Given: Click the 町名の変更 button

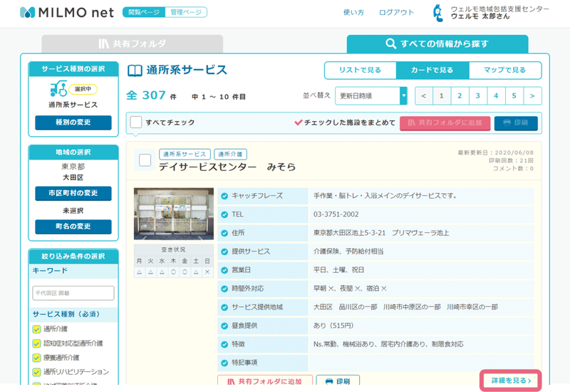Looking at the screenshot, I should click(x=73, y=227).
